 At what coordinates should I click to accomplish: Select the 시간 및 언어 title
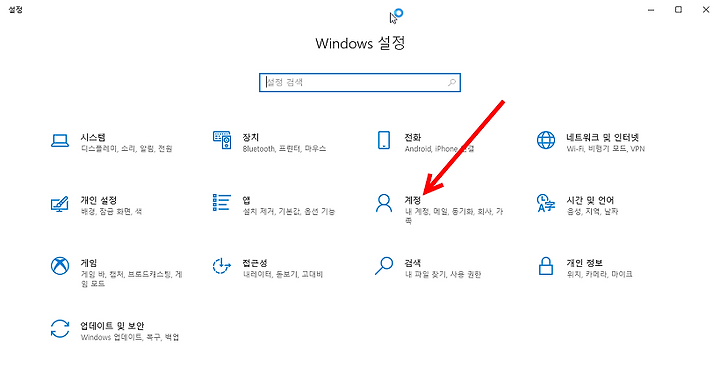(x=590, y=200)
